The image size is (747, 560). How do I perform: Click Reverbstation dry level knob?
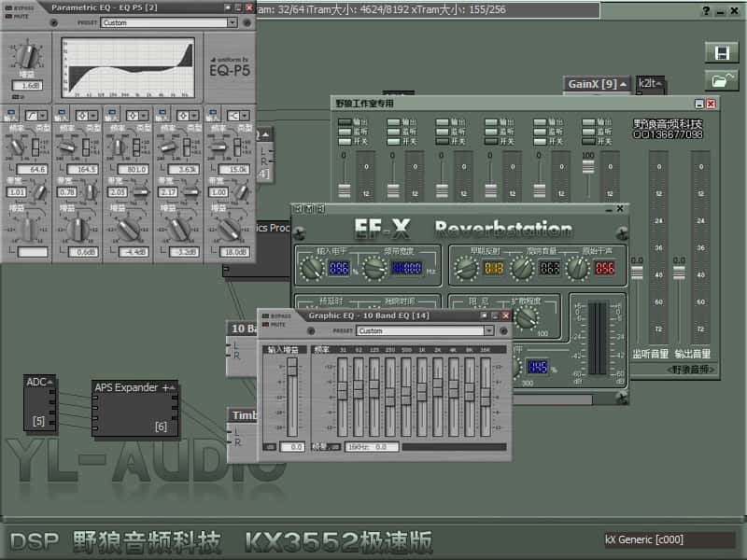pyautogui.click(x=577, y=268)
